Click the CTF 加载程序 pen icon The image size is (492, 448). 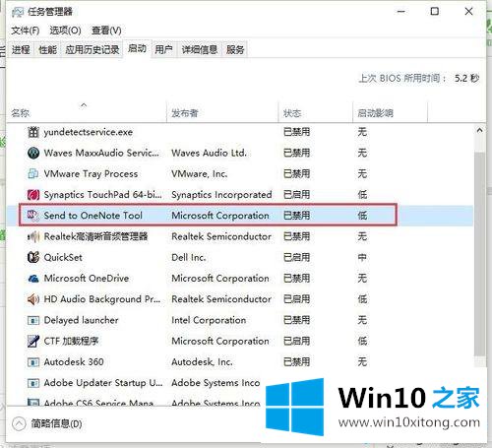click(33, 341)
